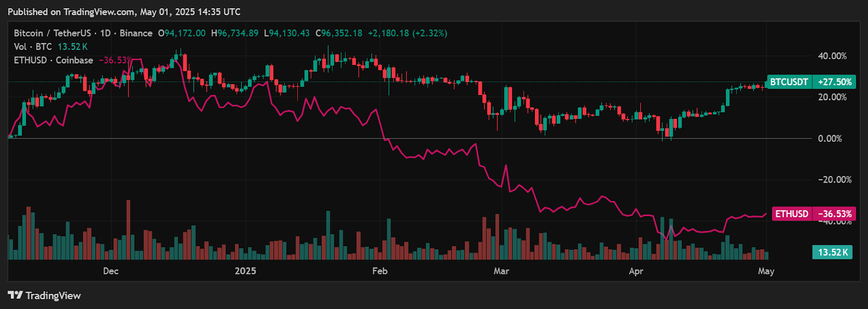Click the +27.50% BTCUSDT value badge
868x309 pixels.
(x=834, y=82)
